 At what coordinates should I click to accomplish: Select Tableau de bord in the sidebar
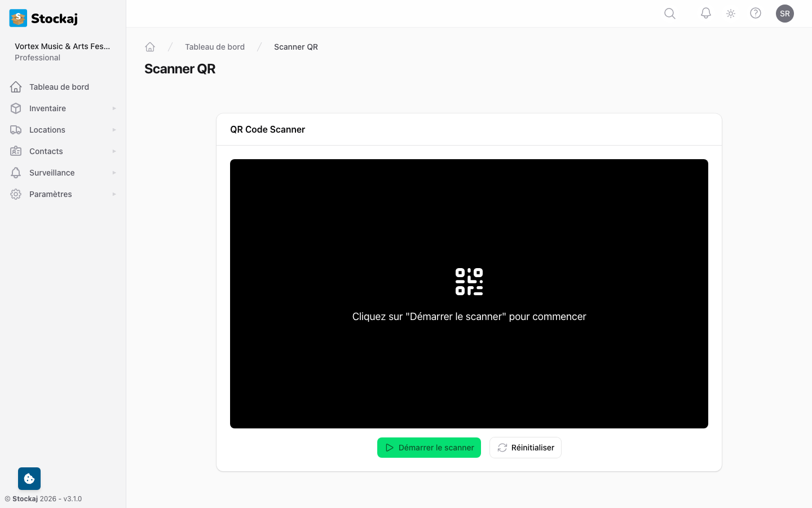pyautogui.click(x=59, y=86)
